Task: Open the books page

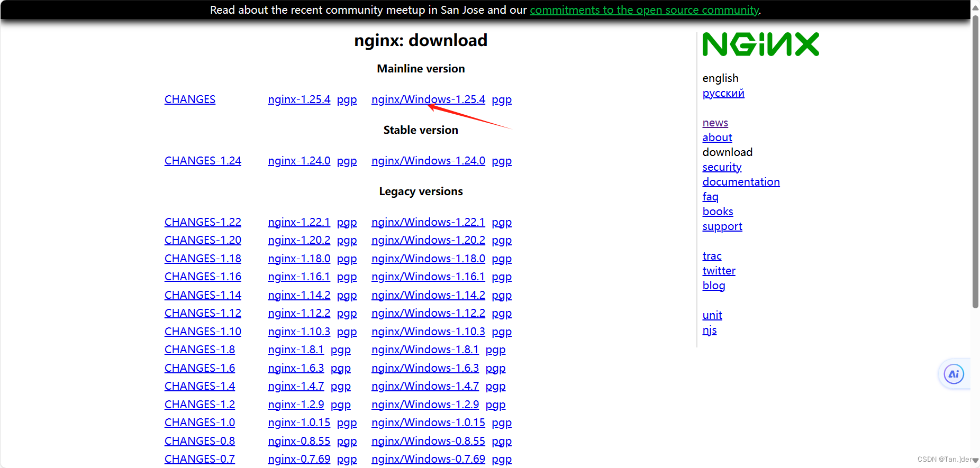Action: tap(718, 212)
